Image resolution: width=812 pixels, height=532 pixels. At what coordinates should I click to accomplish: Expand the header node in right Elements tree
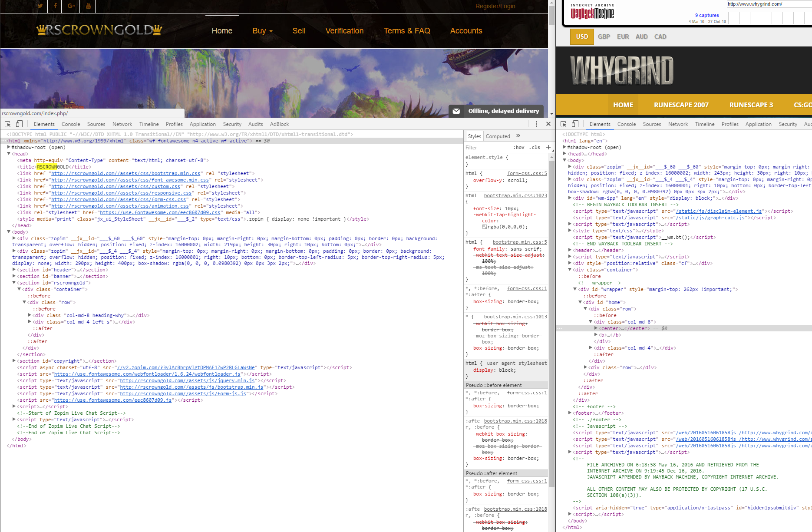pyautogui.click(x=570, y=250)
